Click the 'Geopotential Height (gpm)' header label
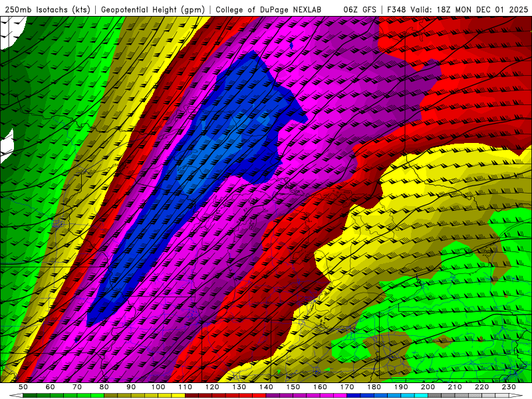Image resolution: width=532 pixels, height=399 pixels. pyautogui.click(x=153, y=10)
